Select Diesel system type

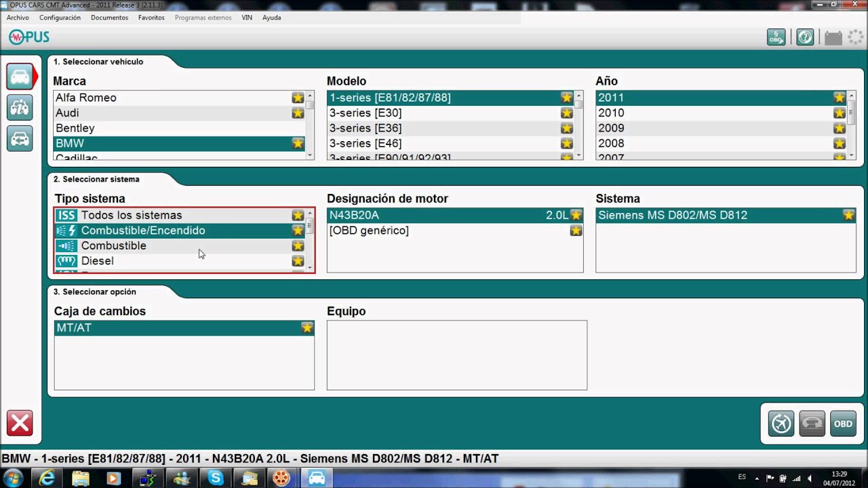[x=180, y=261]
